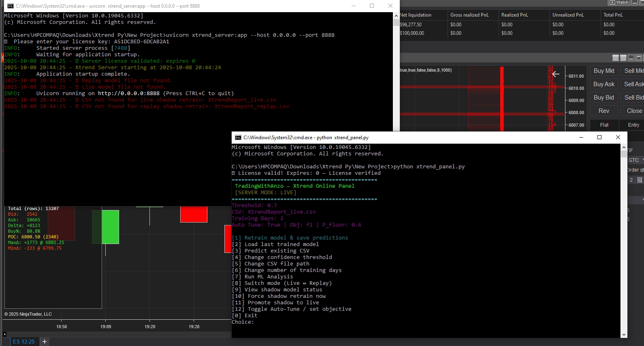Click the uvicorn cmd window icon
The image size is (644, 346).
(x=11, y=6)
